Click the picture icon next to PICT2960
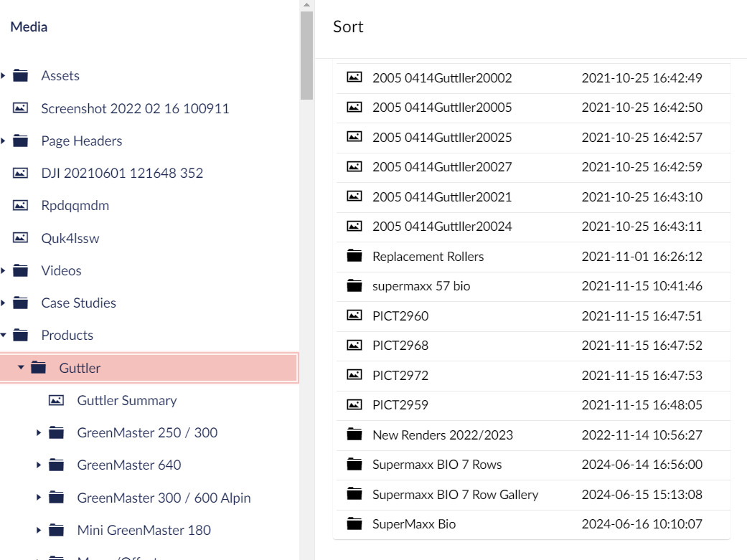This screenshot has height=560, width=747. tap(354, 315)
